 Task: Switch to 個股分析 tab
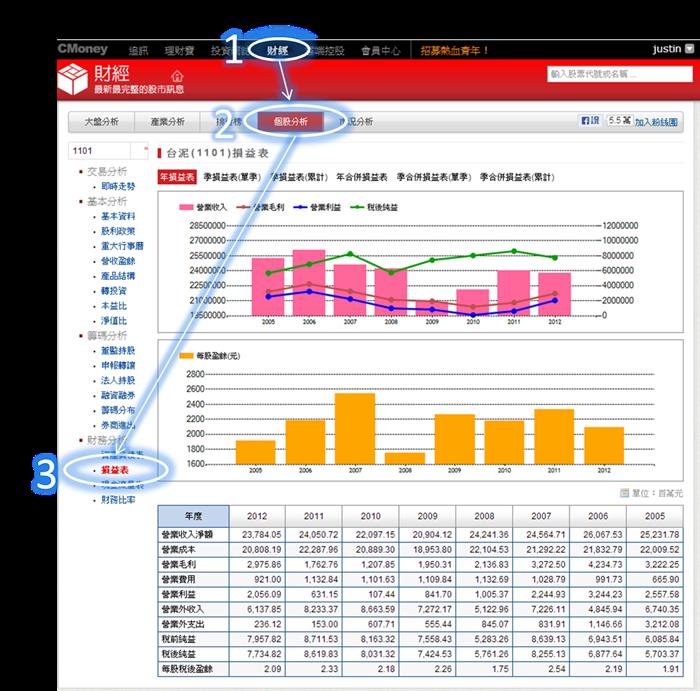(x=291, y=121)
